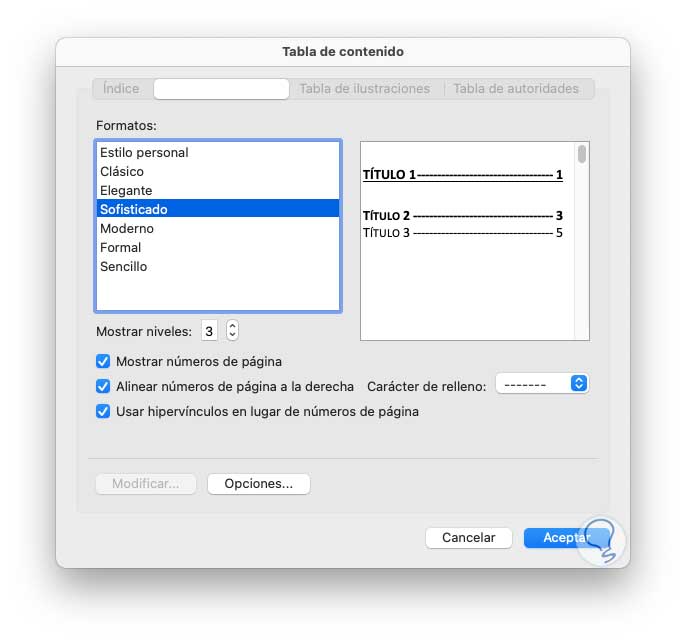The height and width of the screenshot is (642, 686).
Task: Click the Mostrar niveles number field
Action: coord(210,330)
